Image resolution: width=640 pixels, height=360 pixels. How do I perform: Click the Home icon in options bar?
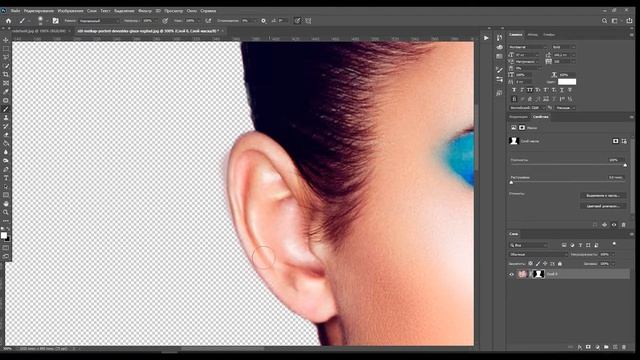coord(8,20)
